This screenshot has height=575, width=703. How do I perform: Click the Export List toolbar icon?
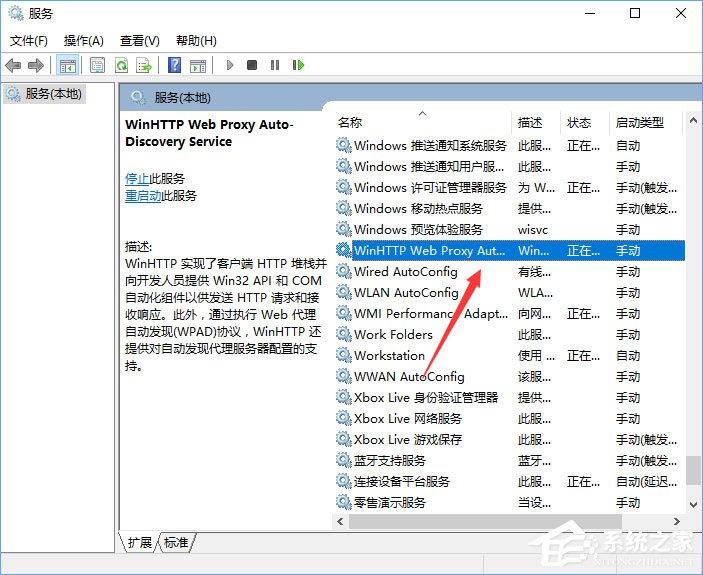(144, 65)
